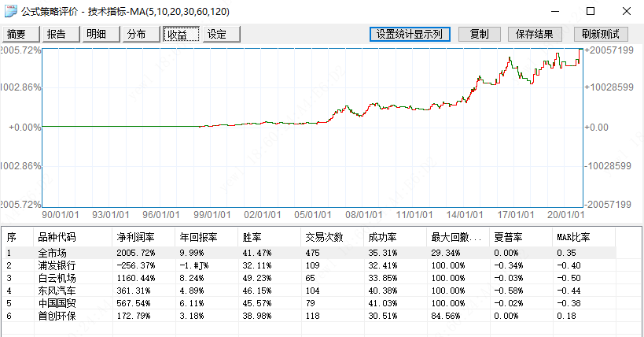This screenshot has width=644, height=337.
Task: Click the 复制 button
Action: (x=480, y=34)
